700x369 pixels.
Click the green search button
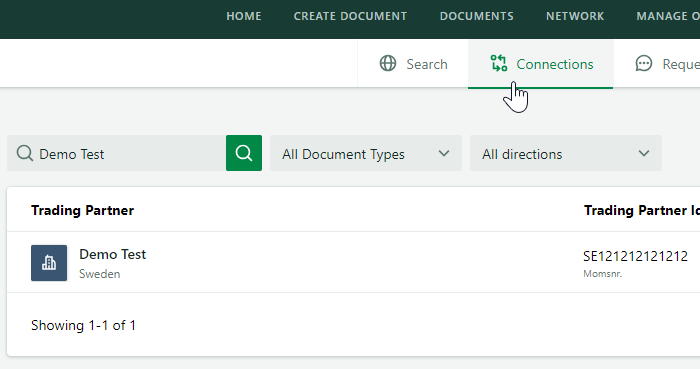[x=244, y=153]
